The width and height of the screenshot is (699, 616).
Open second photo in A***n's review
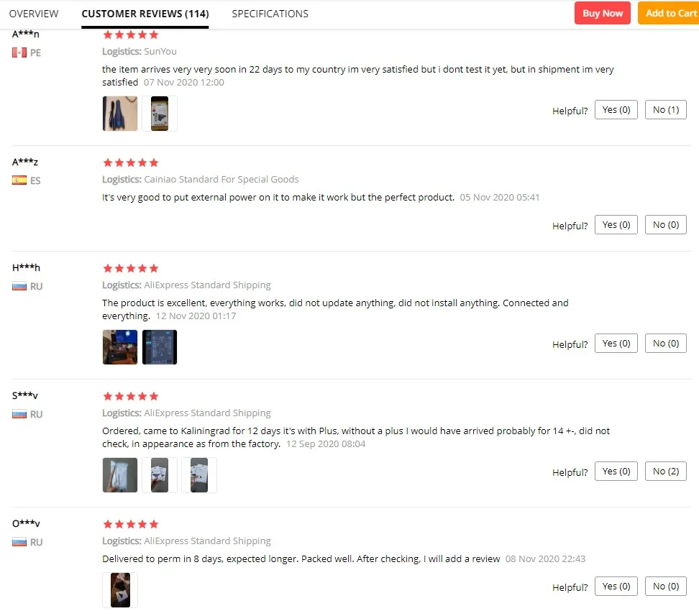coord(160,114)
